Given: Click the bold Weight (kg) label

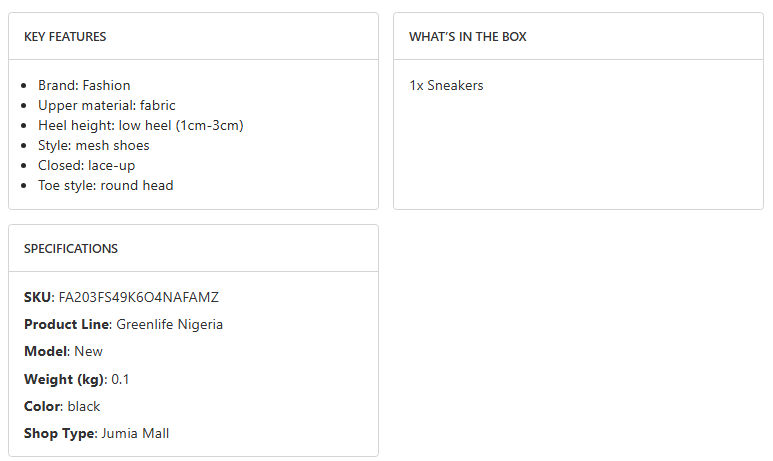Looking at the screenshot, I should (64, 380).
